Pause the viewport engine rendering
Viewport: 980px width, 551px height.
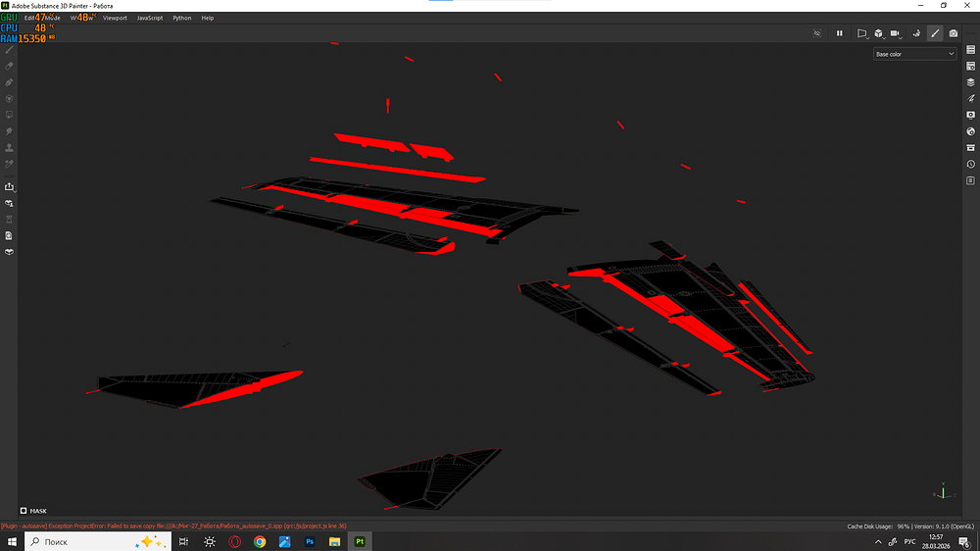(x=840, y=33)
